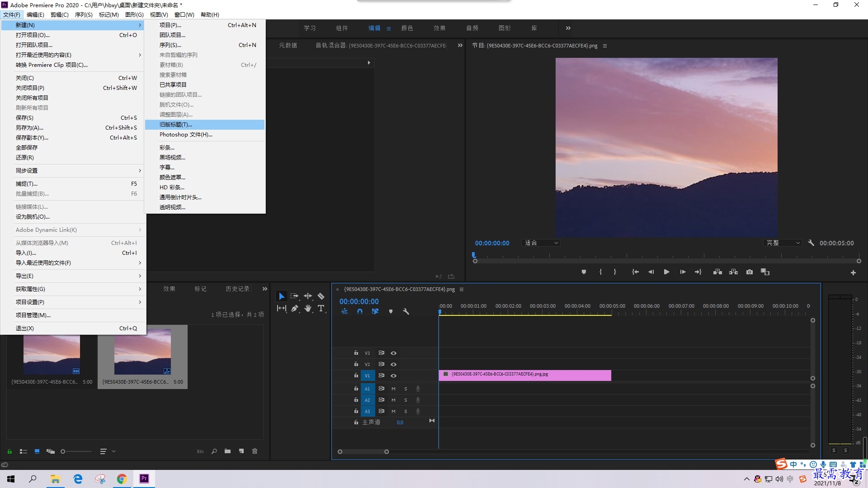
Task: Mark In point in Program Monitor
Action: tap(600, 272)
